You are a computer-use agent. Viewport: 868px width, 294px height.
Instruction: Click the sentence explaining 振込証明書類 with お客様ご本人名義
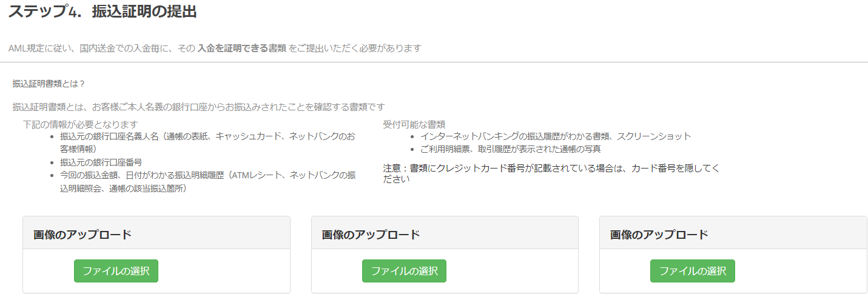pyautogui.click(x=198, y=107)
